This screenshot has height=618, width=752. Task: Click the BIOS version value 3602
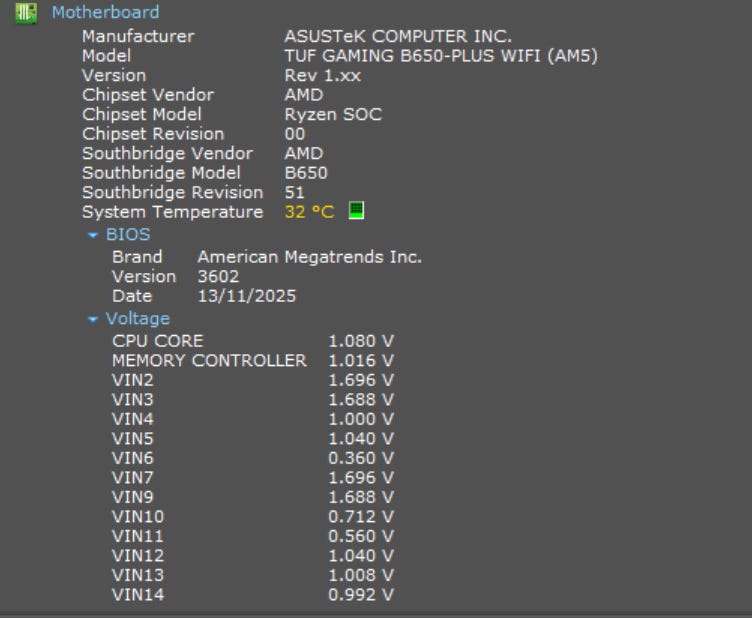(x=218, y=277)
